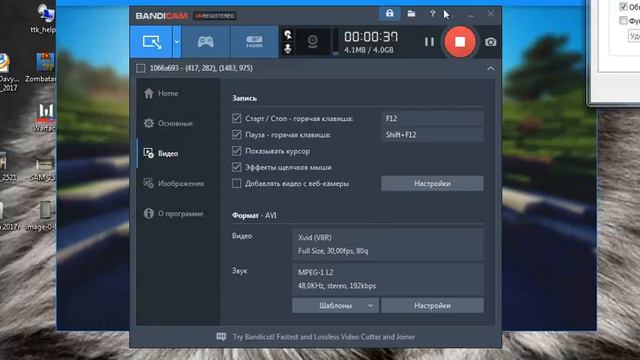Click Try Bandicut promotional link
Screen dimensions: 640x360
(324, 337)
